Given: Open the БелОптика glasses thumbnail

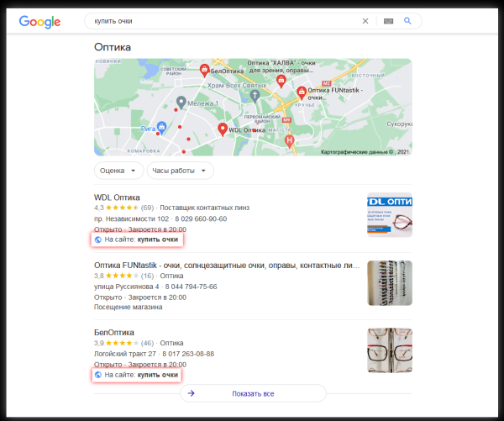Looking at the screenshot, I should pyautogui.click(x=389, y=350).
